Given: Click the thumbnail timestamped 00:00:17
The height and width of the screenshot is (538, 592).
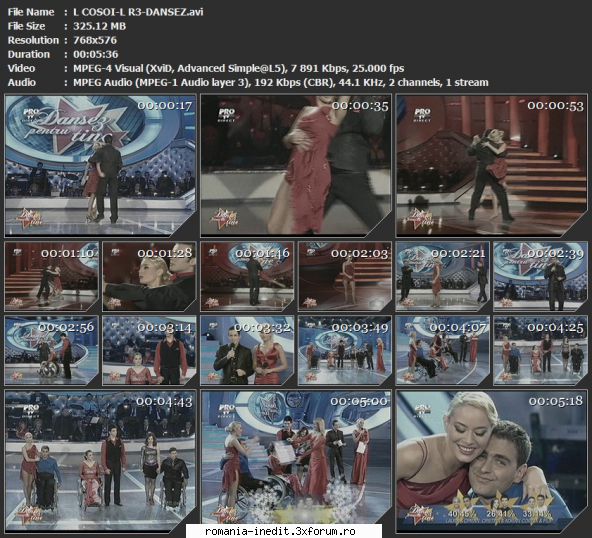Looking at the screenshot, I should [x=100, y=165].
